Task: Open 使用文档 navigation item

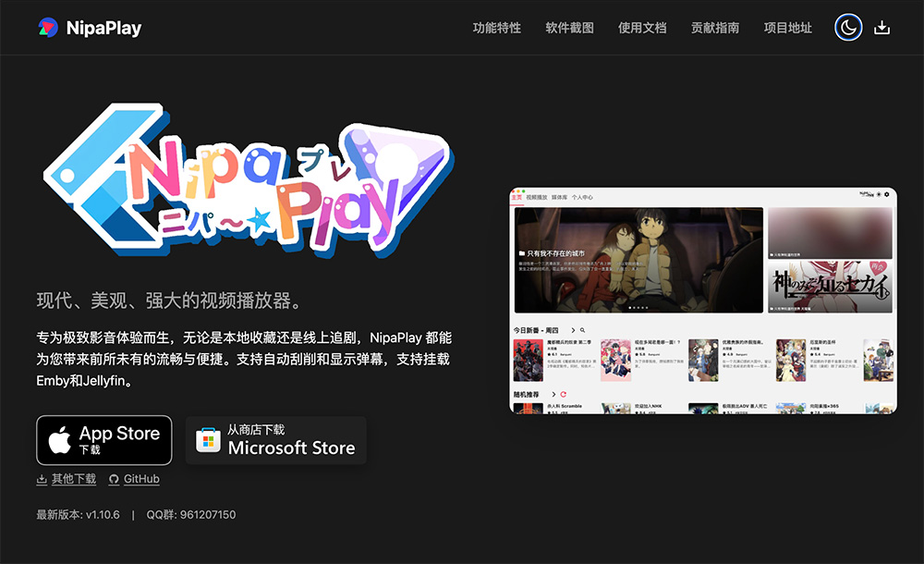Action: tap(642, 28)
